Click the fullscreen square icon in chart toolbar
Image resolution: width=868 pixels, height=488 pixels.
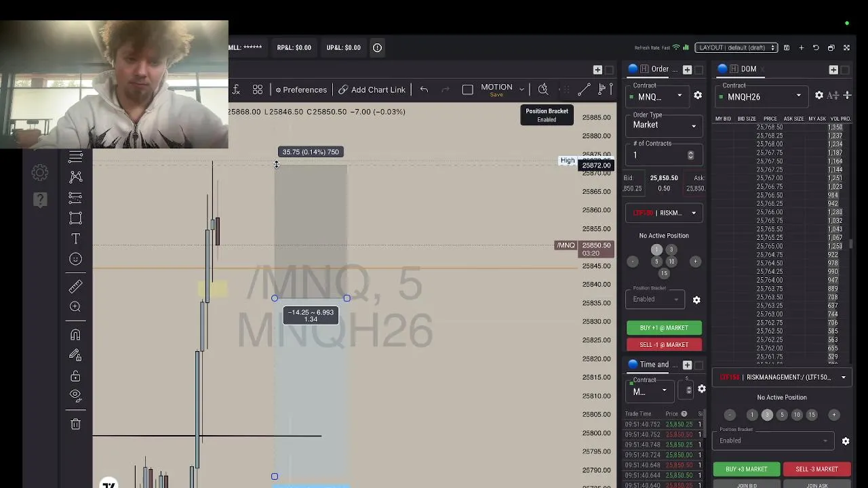[467, 89]
